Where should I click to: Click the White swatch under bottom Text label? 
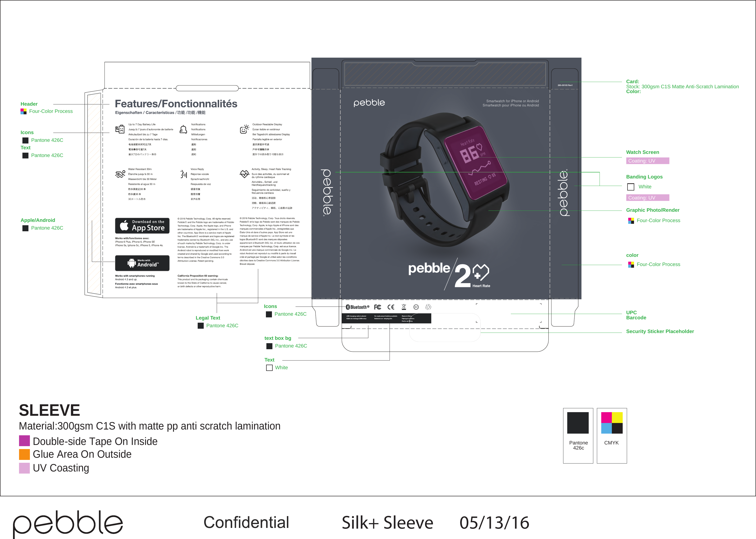pyautogui.click(x=269, y=368)
